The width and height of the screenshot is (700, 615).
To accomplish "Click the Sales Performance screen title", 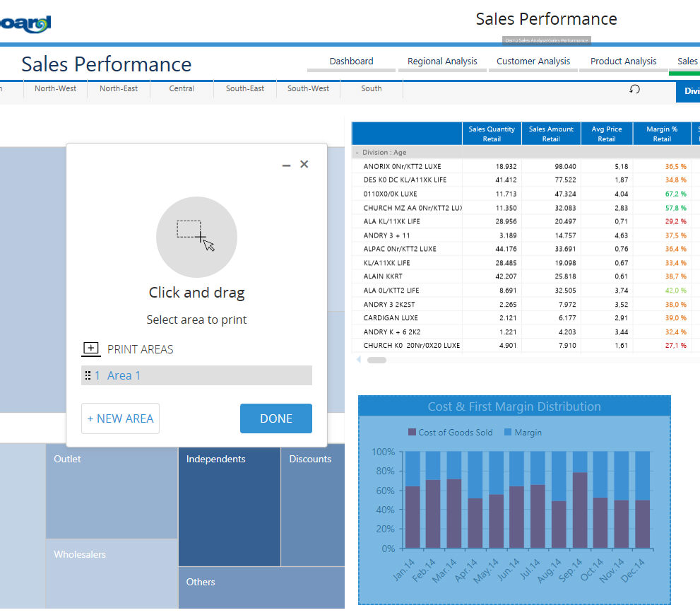I will click(106, 64).
